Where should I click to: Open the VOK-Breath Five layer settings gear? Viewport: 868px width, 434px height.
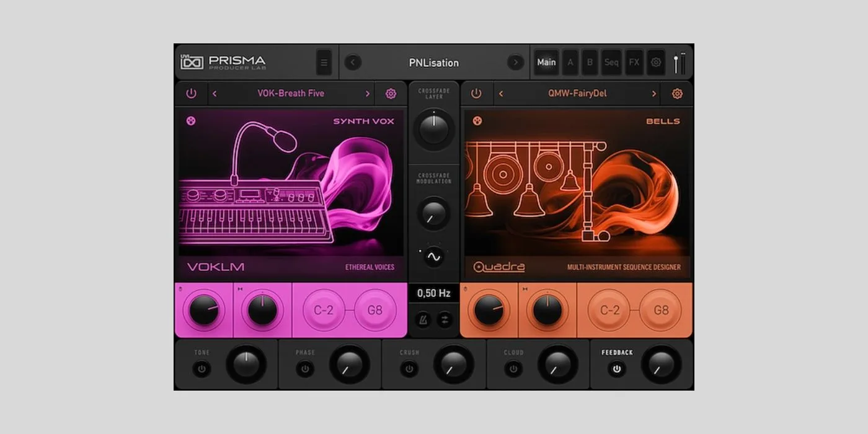click(x=391, y=94)
